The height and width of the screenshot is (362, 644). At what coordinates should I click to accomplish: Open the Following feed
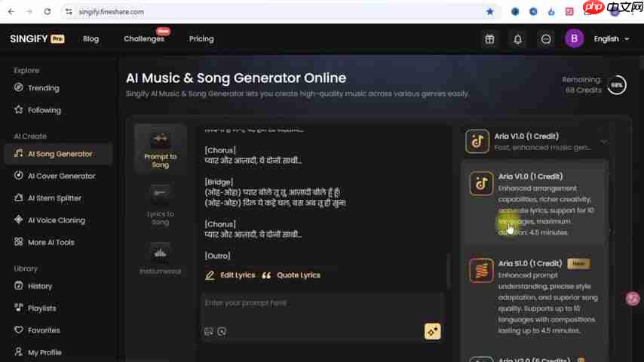pos(38,110)
